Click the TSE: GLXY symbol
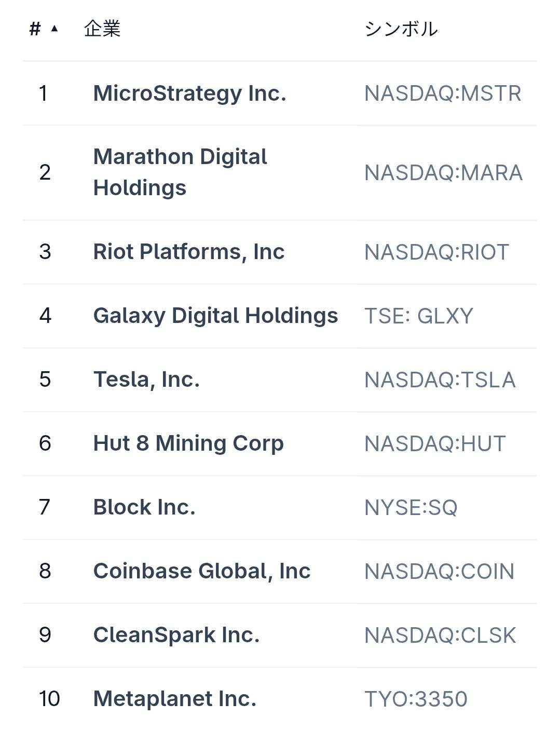This screenshot has width=560, height=730. 418,316
